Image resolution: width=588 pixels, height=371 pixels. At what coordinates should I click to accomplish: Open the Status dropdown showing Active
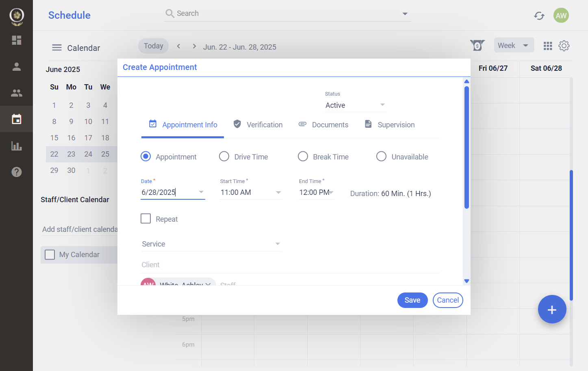356,105
